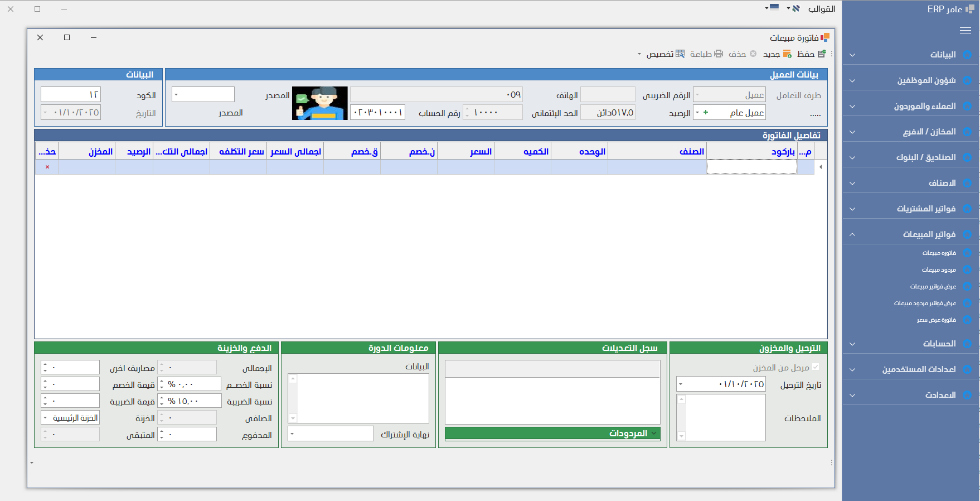
Task: Open the تخصيص (Customize) toolbar icon
Action: (680, 54)
